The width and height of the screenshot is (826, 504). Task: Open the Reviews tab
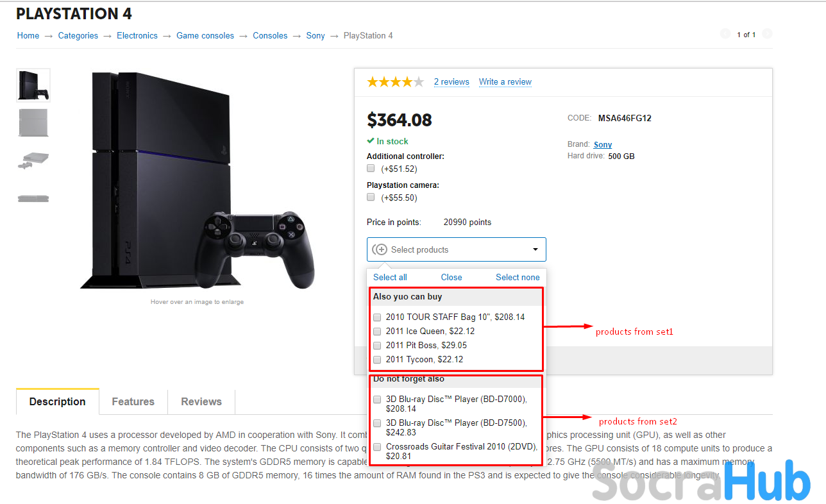click(x=201, y=401)
